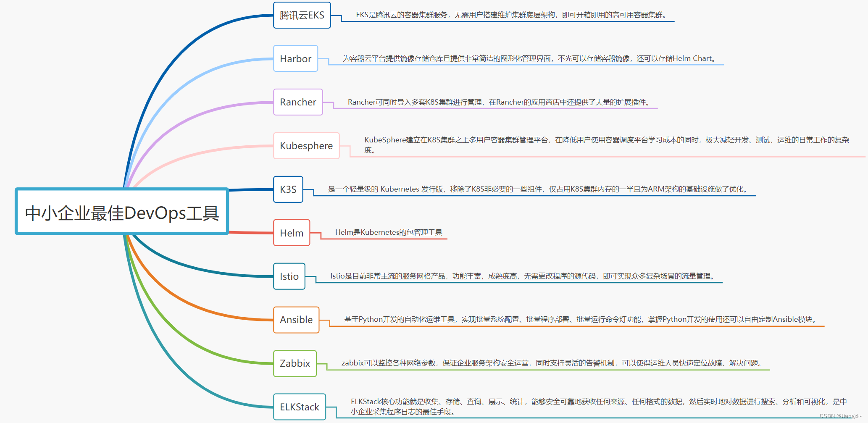Select the Helm node
Viewport: 868px width, 423px height.
tap(292, 233)
